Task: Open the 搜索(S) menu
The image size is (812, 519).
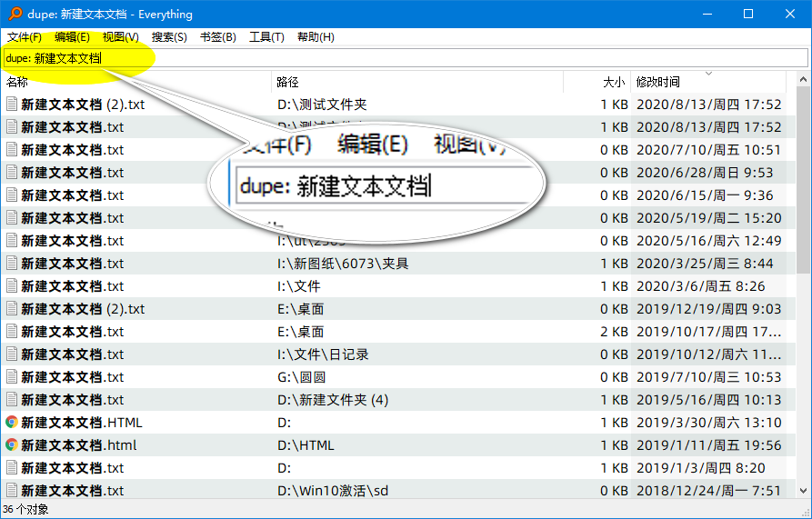Action: click(169, 37)
